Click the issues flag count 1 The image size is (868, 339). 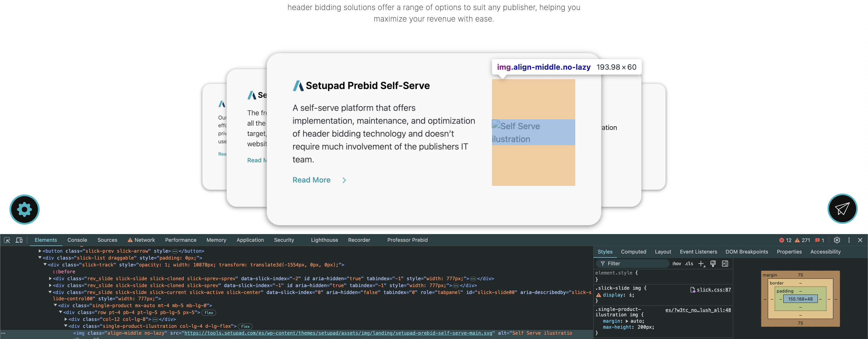[819, 240]
